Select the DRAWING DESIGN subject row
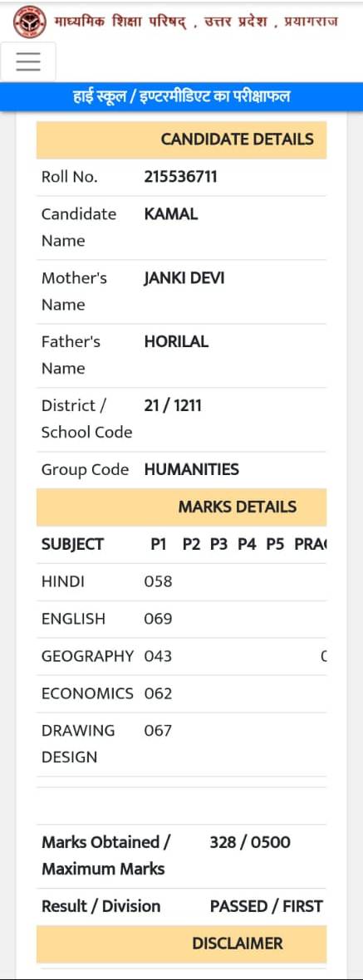363x980 pixels. [x=181, y=744]
